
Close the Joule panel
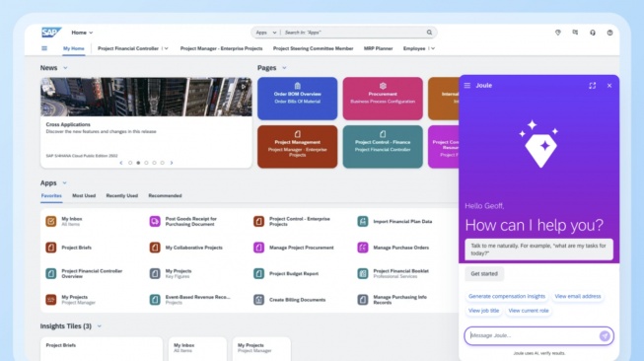click(609, 86)
